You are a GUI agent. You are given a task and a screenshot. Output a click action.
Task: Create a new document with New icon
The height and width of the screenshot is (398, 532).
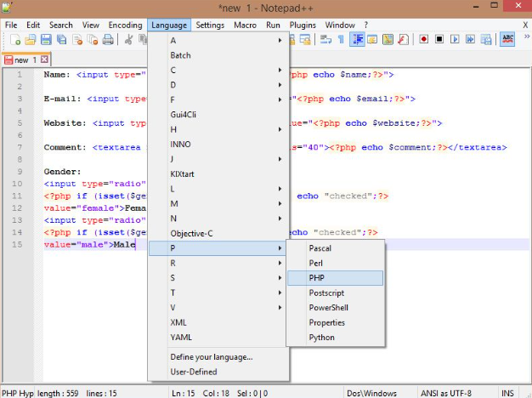(15, 40)
